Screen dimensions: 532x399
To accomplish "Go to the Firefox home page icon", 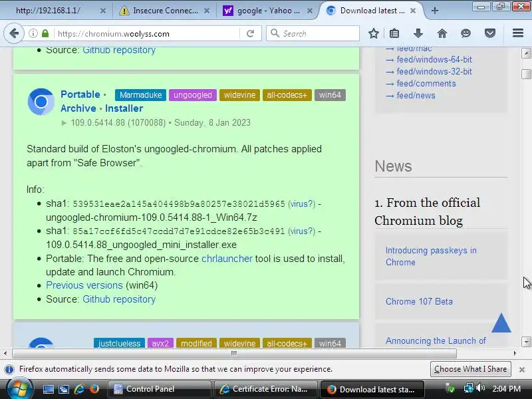I will 442,33.
